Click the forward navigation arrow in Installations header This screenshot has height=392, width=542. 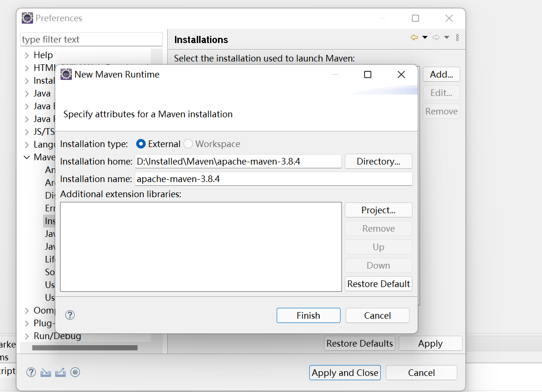436,37
